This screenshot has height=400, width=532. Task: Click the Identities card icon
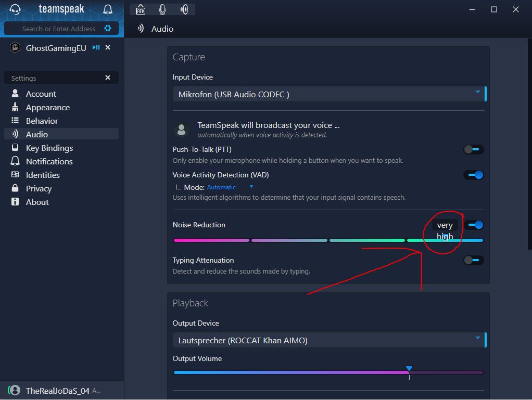click(15, 175)
